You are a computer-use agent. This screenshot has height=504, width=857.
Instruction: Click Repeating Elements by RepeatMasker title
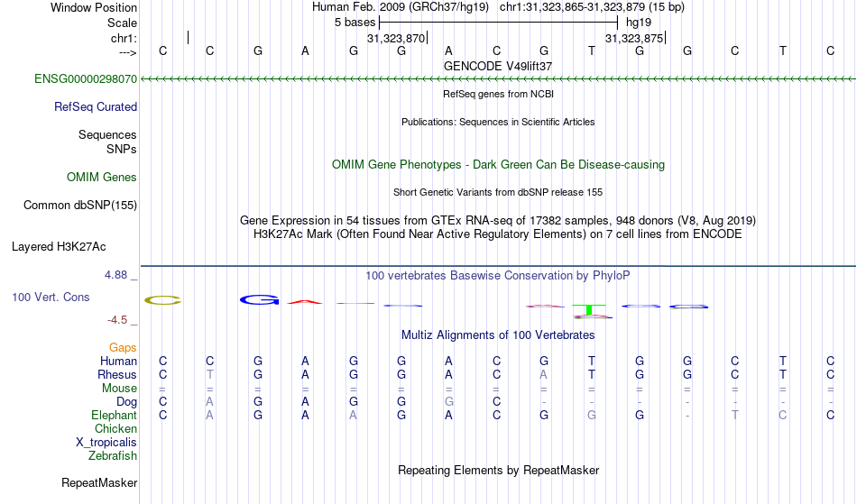(499, 470)
